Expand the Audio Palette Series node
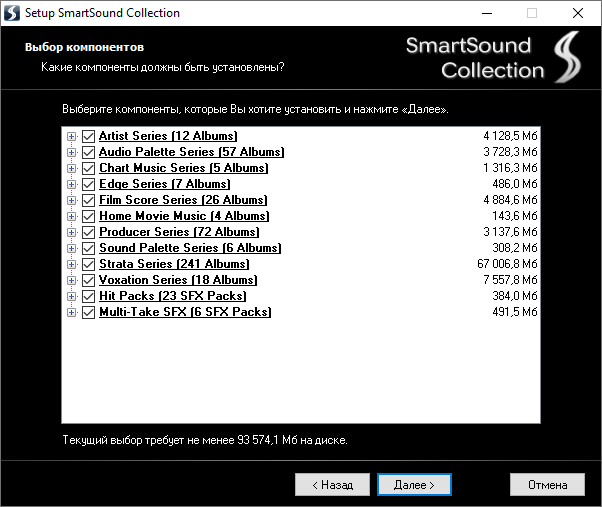602x507 pixels. (71, 152)
